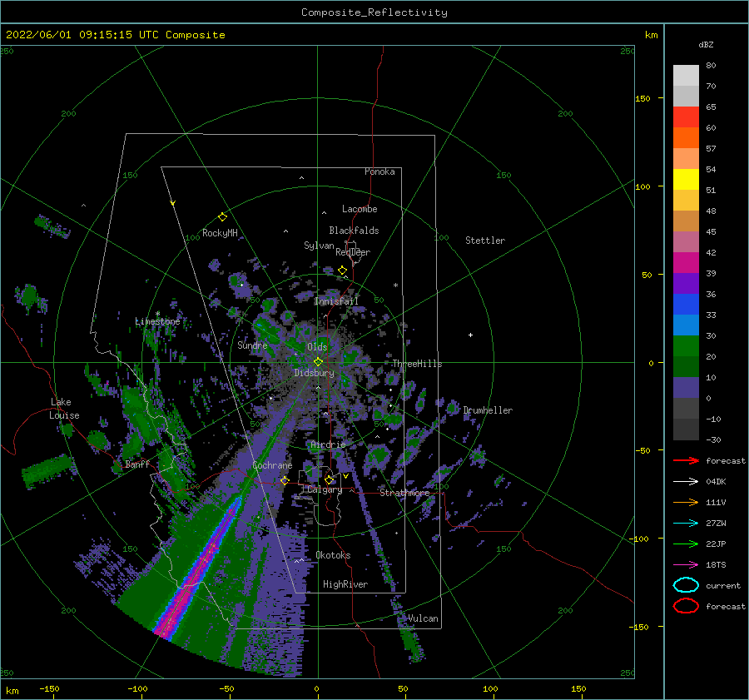Click the red forecast ellipse legend icon
The image size is (749, 700).
[686, 606]
